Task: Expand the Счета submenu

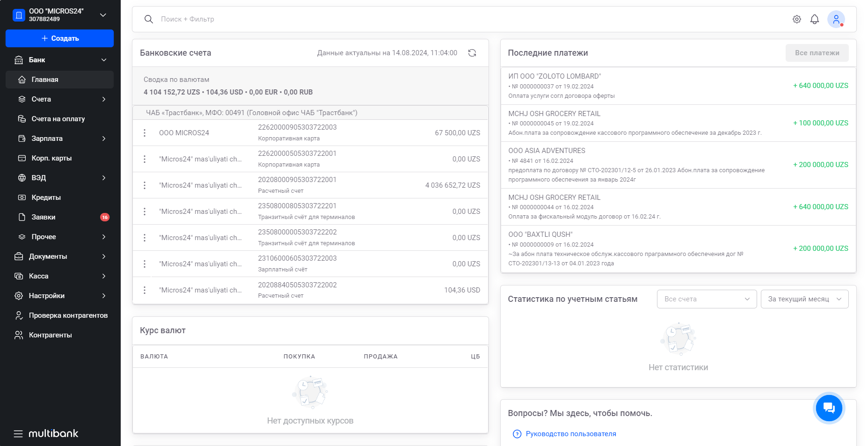Action: point(103,99)
